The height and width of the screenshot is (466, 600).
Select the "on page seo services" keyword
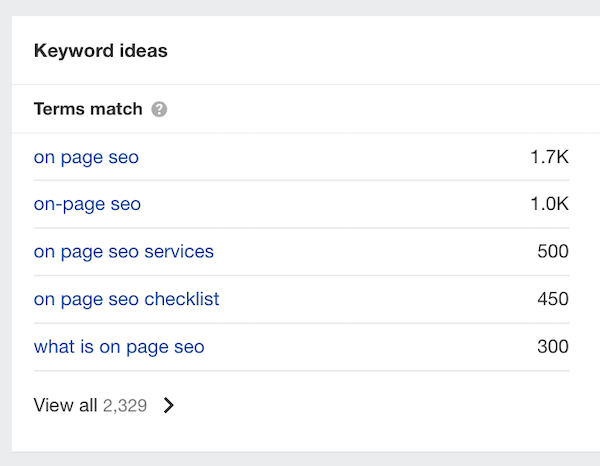123,251
